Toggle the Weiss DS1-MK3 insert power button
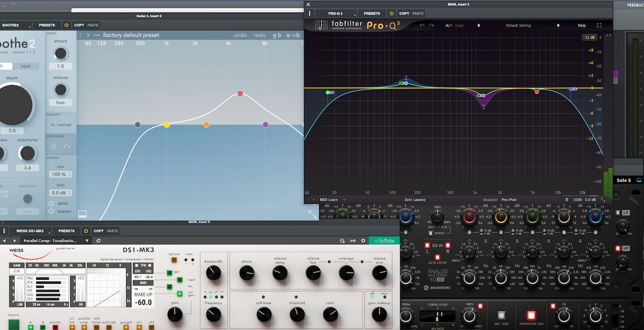644x330 pixels. (x=86, y=231)
